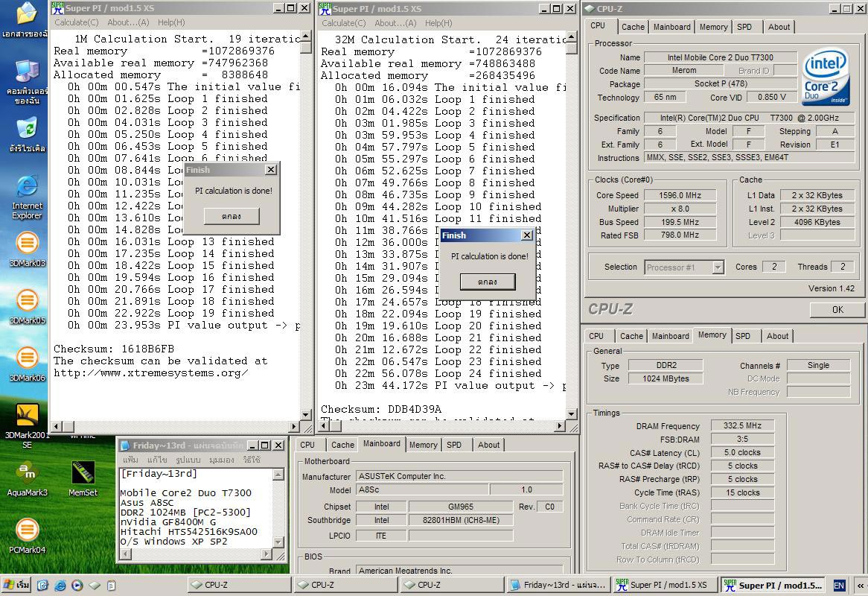Screen dimensions: 868x596
Task: Open the Recycle Bin desktop icon
Action: (27, 134)
